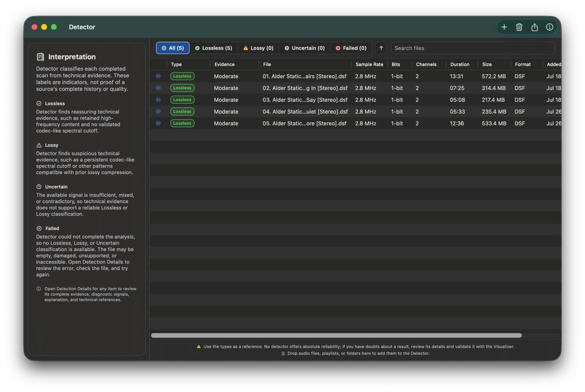Click the Uncertain question icon in sidebar
Image resolution: width=585 pixels, height=392 pixels.
(39, 187)
